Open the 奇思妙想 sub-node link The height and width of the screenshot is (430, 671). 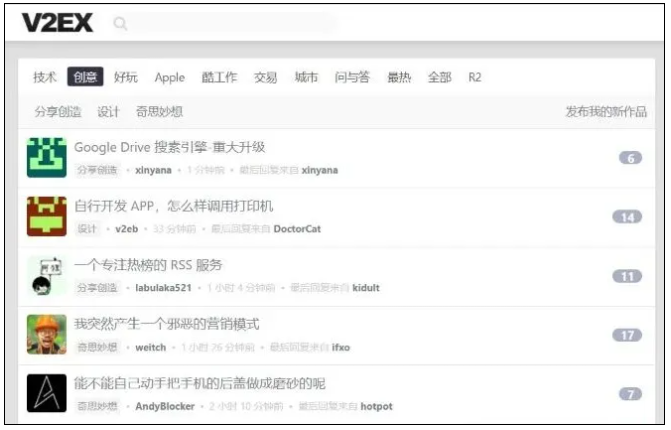tap(159, 111)
